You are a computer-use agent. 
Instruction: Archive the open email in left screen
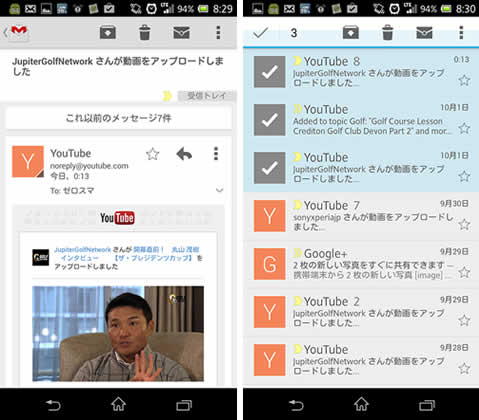coord(108,33)
